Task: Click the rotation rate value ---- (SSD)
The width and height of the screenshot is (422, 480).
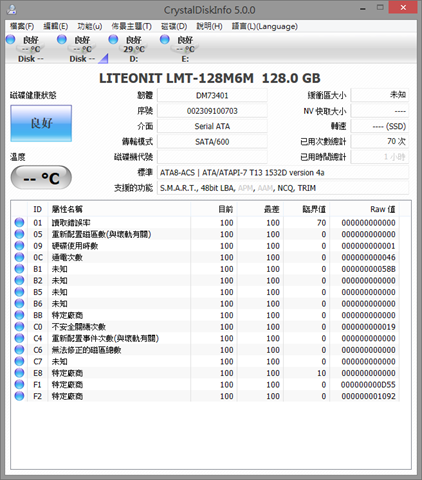Action: point(380,126)
